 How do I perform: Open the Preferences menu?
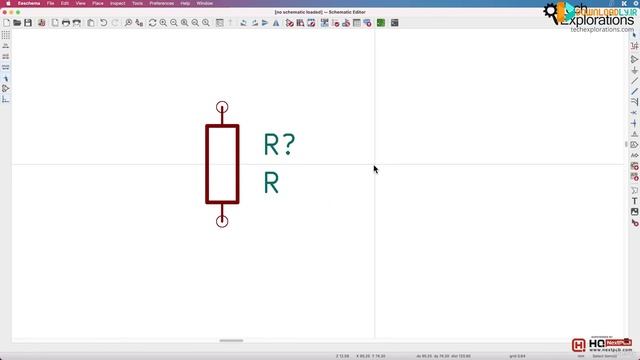point(161,3)
